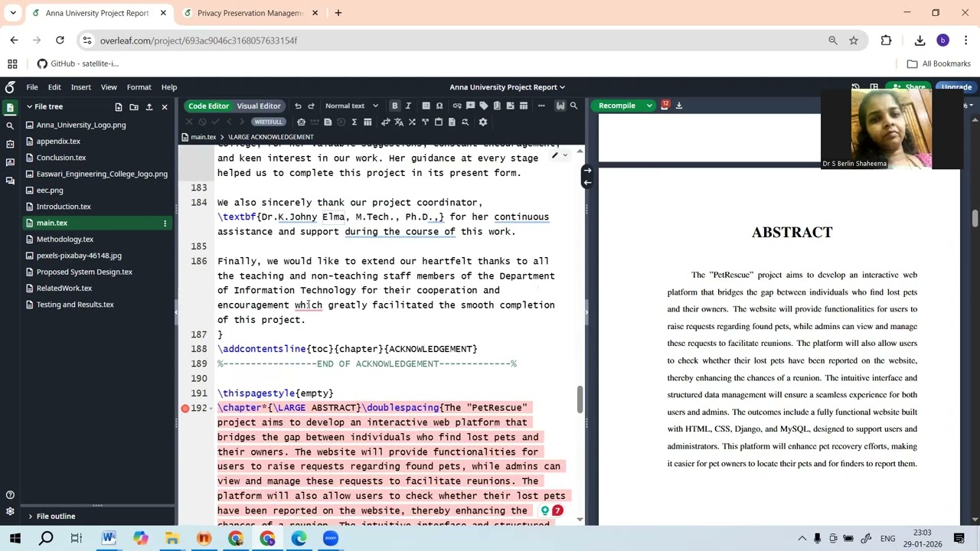Redo the last edit
The height and width of the screenshot is (551, 980).
312,106
